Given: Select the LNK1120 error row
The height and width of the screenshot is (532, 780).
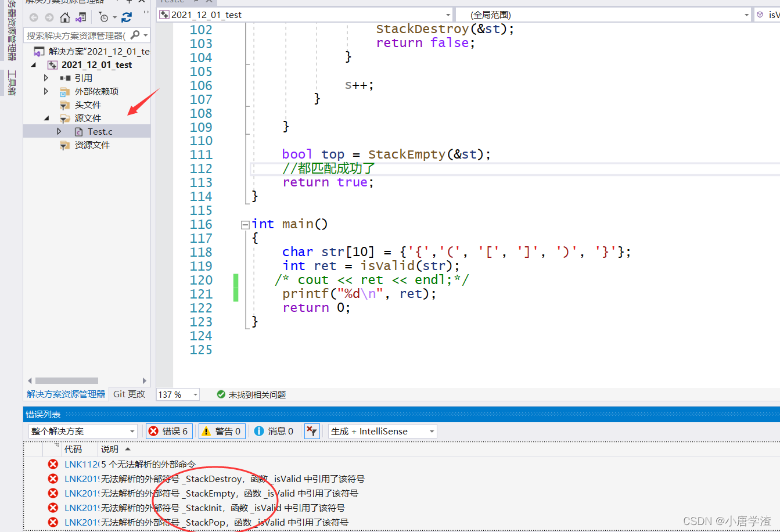Looking at the screenshot, I should pos(401,464).
